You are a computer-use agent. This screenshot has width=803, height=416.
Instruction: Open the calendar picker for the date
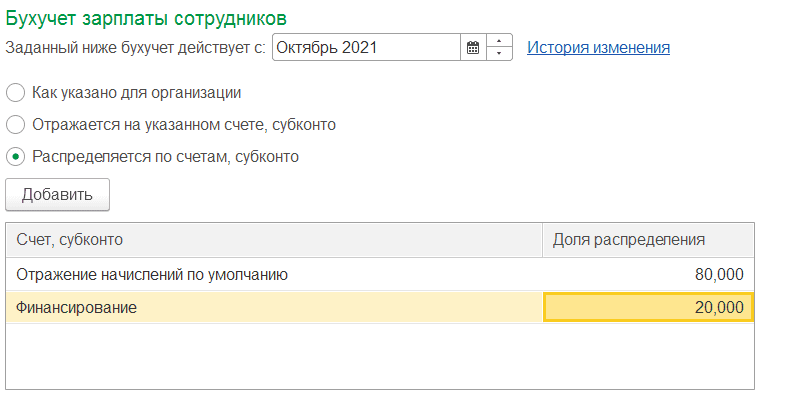(x=473, y=48)
